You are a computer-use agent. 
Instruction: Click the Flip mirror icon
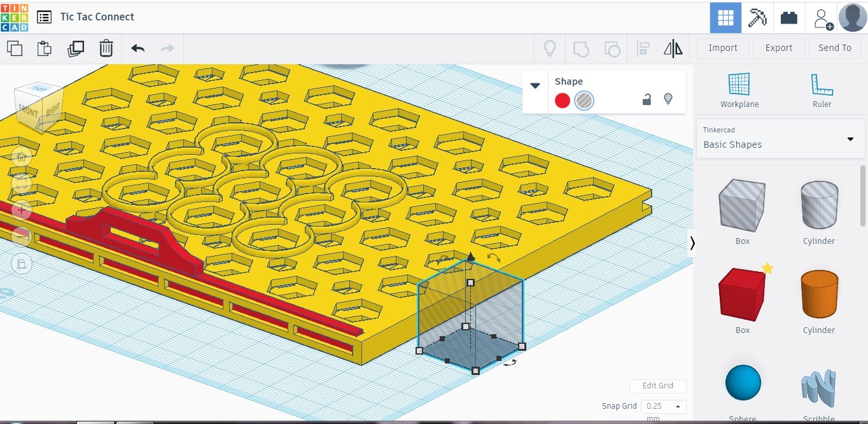673,48
